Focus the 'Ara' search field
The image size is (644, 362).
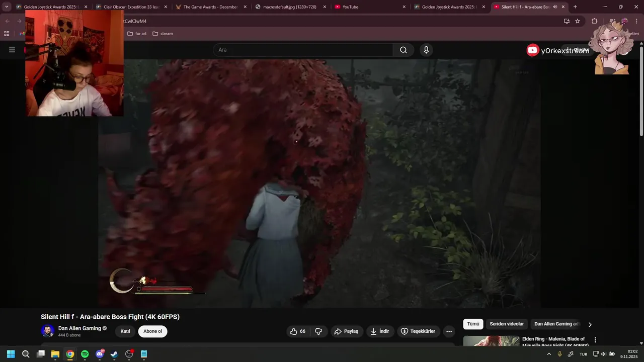(x=303, y=50)
